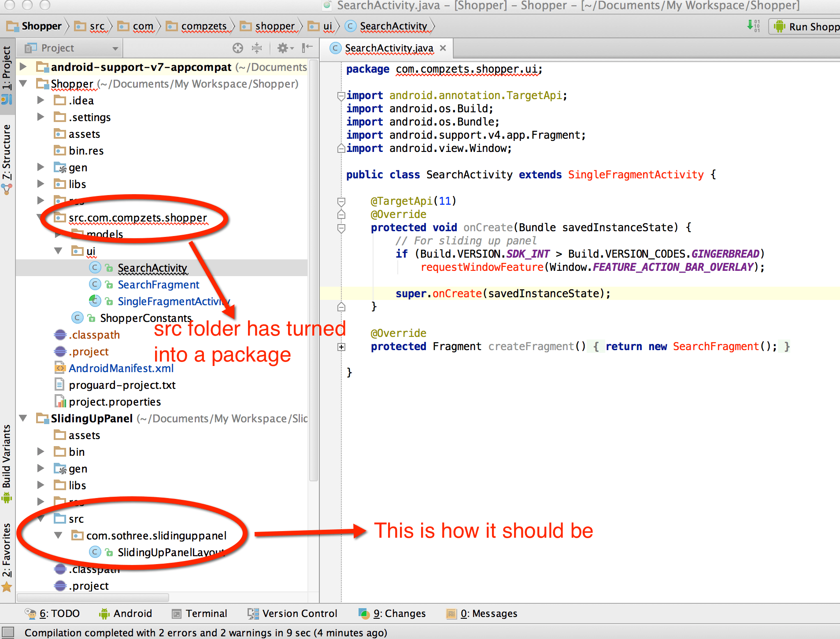Click the project.properties file icon
Screen dimensions: 840x639
pyautogui.click(x=60, y=401)
